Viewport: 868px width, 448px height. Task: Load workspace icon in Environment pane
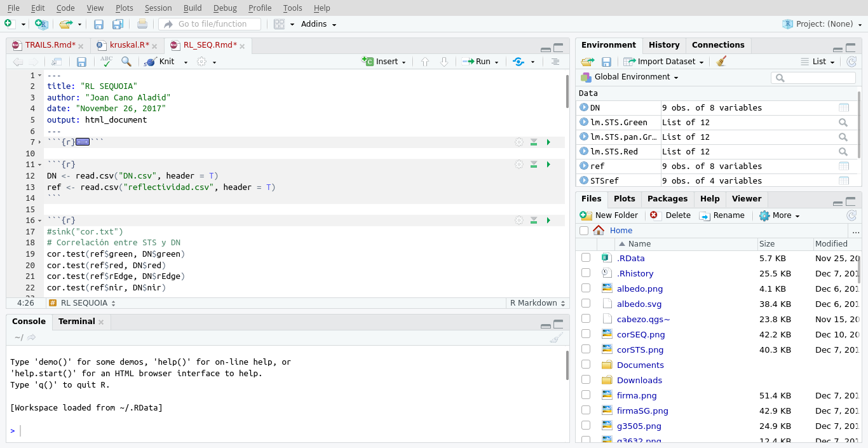[x=588, y=62]
